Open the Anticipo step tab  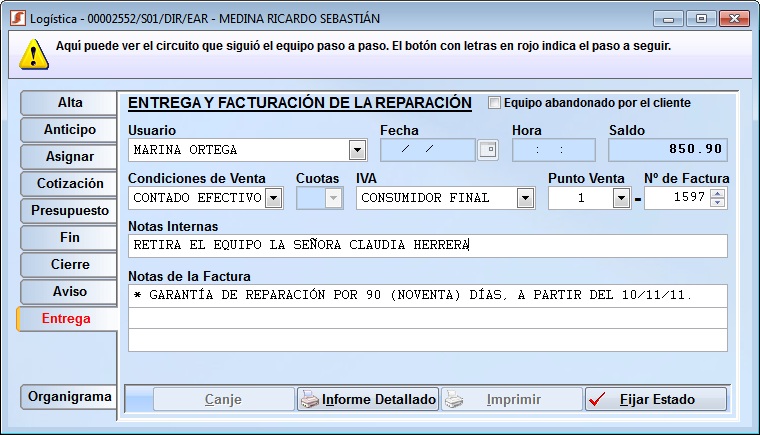point(70,130)
